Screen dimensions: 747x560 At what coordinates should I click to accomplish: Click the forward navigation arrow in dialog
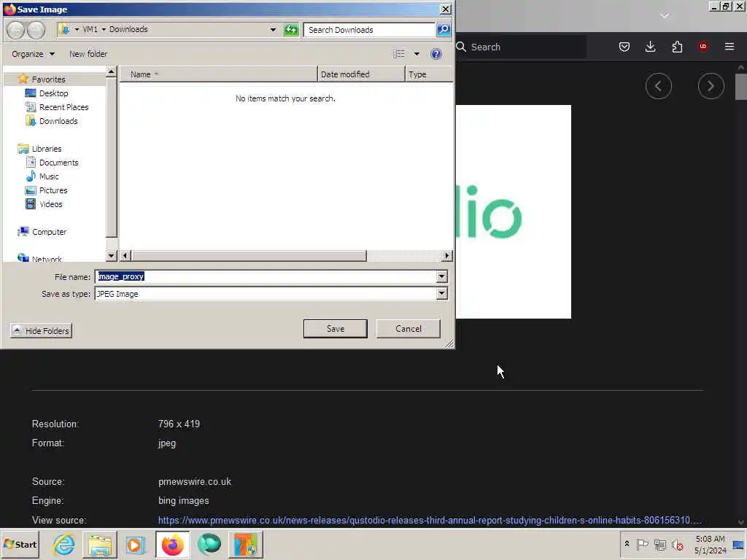[36, 30]
